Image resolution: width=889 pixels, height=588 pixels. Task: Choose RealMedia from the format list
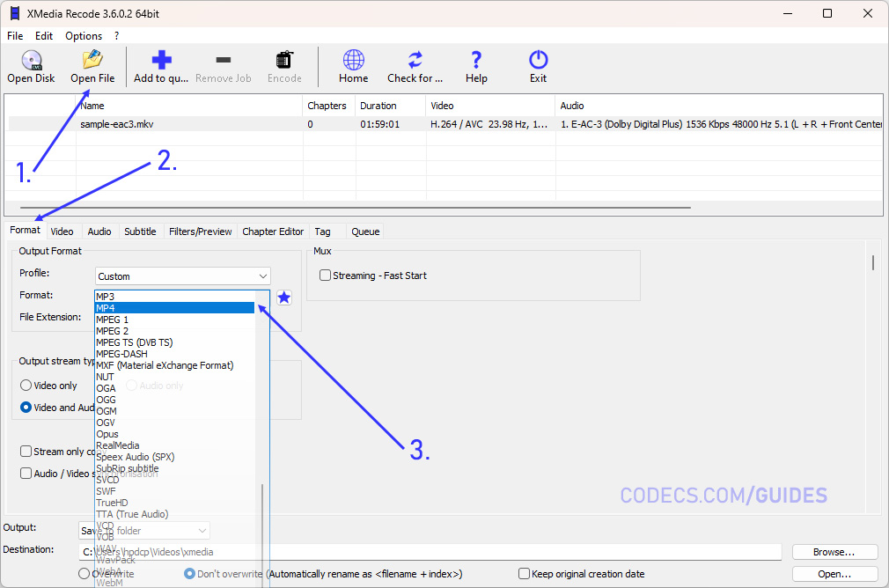(174, 445)
